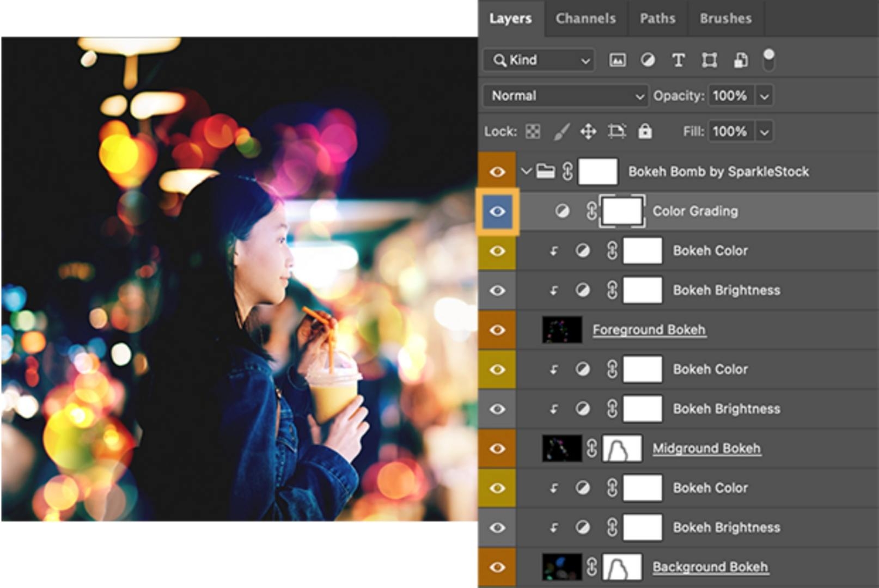Switch to the Paths tab
879x588 pixels.
(657, 18)
